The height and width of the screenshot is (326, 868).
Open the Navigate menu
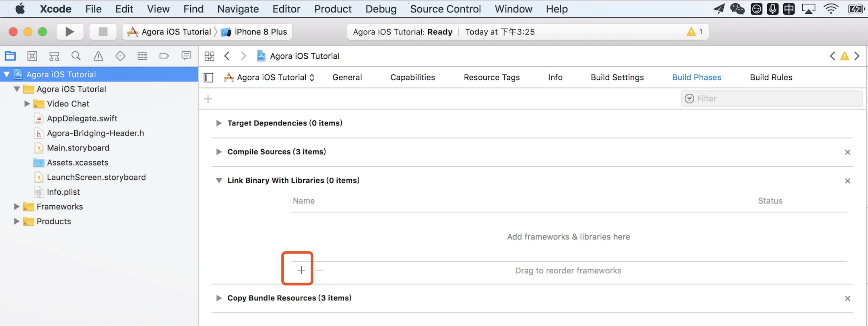[238, 9]
